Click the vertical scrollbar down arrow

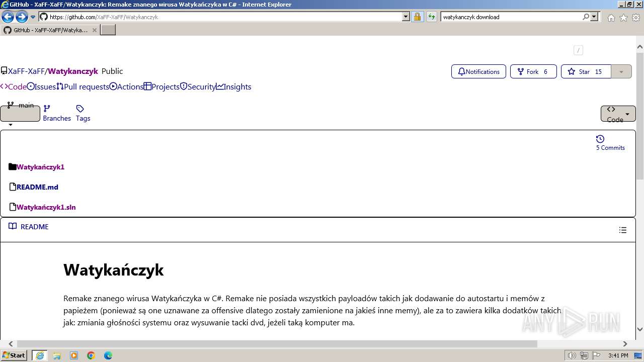point(640,329)
